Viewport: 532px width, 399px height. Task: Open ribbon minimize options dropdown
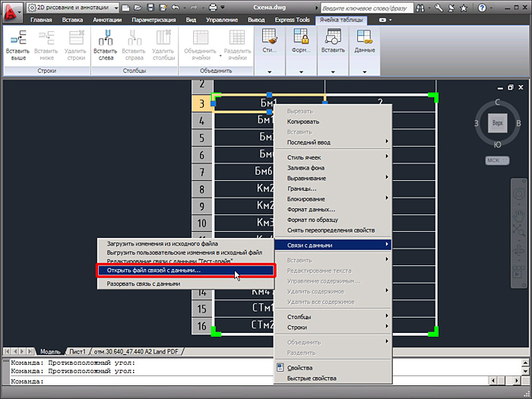pyautogui.click(x=391, y=20)
